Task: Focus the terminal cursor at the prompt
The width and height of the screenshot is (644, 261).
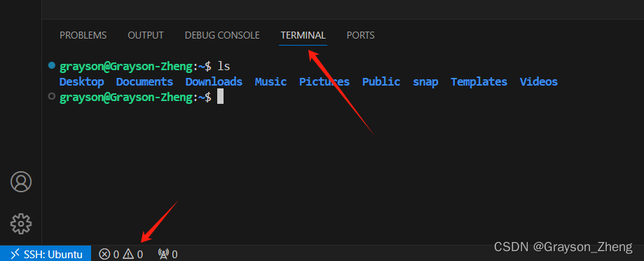Action: click(x=221, y=97)
